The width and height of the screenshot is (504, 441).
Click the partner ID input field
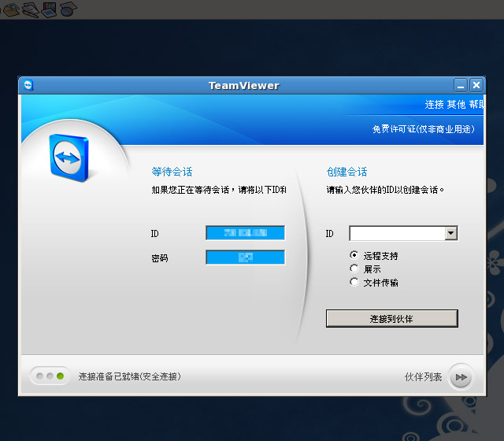pyautogui.click(x=397, y=233)
